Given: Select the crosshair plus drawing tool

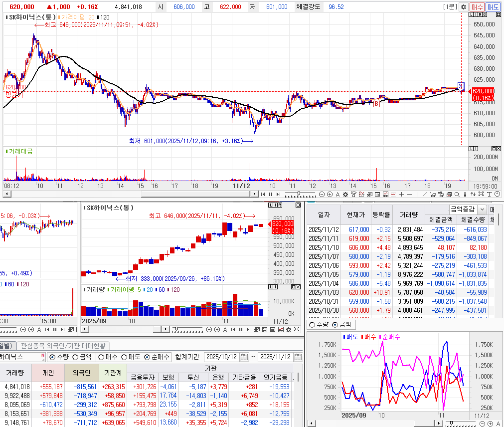Looking at the screenshot, I should [x=401, y=194].
